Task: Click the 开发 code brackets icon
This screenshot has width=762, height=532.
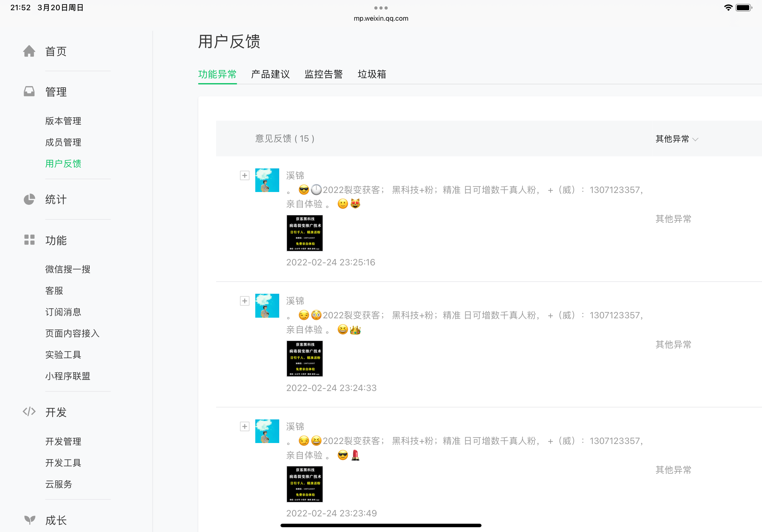Action: [x=29, y=412]
